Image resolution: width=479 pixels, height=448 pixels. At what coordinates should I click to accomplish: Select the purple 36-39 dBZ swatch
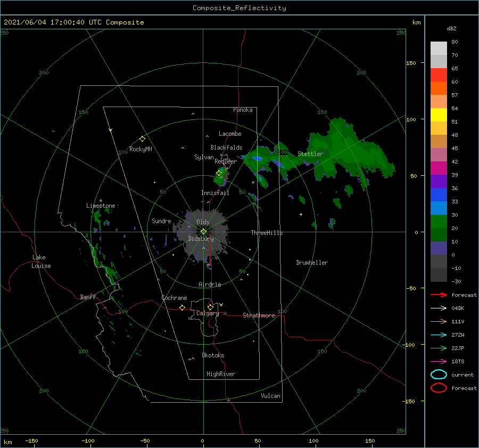pos(439,181)
